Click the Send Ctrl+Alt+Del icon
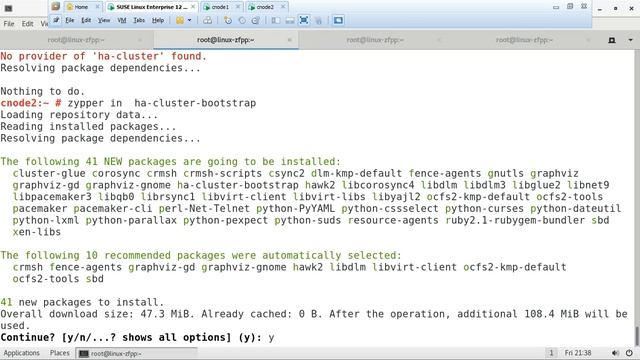Viewport: 640px width, 360px height. 207,20
